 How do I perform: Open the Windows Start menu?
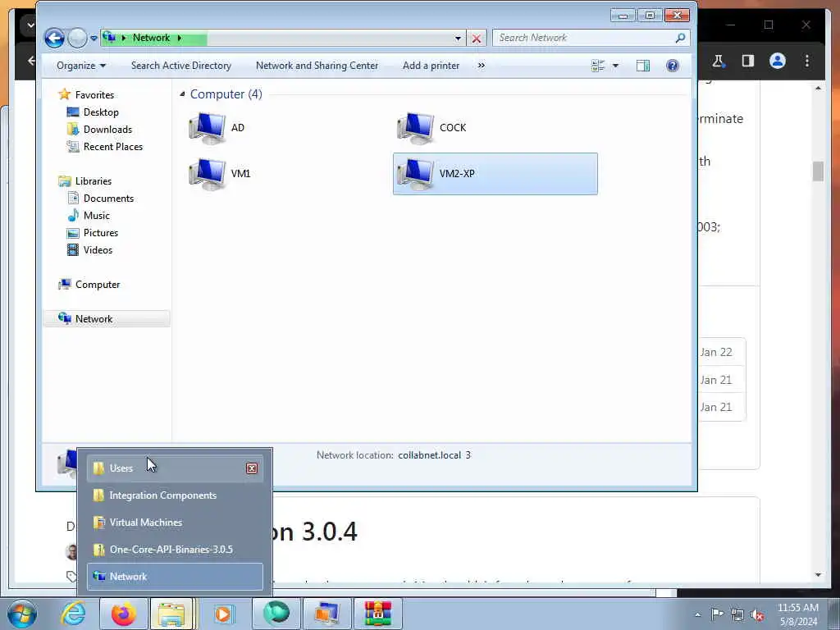pos(22,614)
